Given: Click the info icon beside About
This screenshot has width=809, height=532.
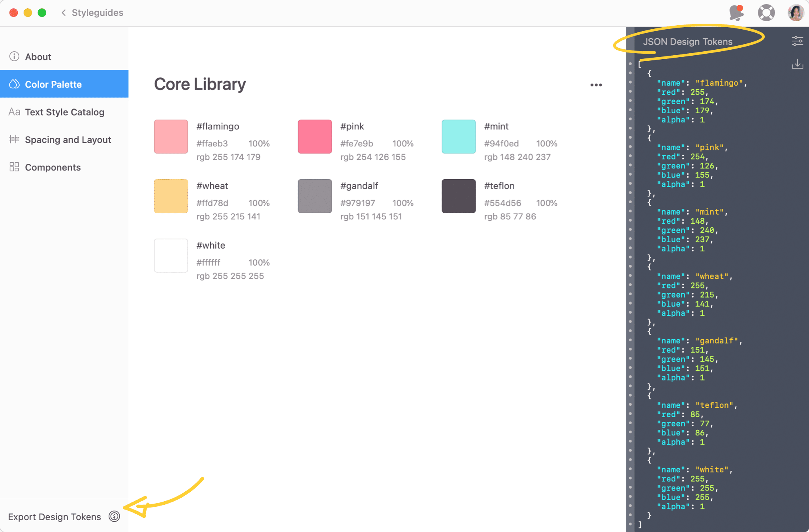Looking at the screenshot, I should pyautogui.click(x=14, y=56).
